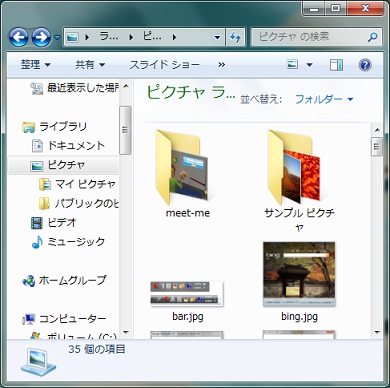This screenshot has height=388, width=390.
Task: Go forward with the Forward arrow button
Action: tap(41, 37)
